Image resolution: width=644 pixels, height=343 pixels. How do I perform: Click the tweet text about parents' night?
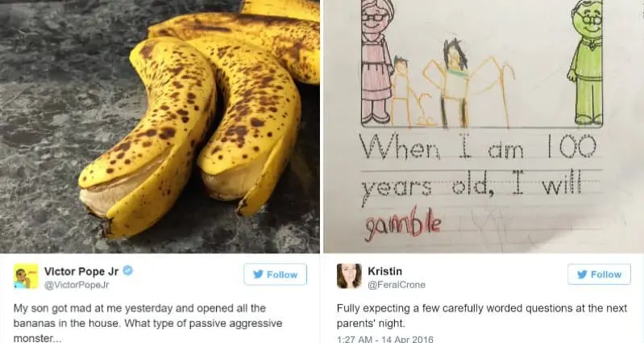[482, 316]
